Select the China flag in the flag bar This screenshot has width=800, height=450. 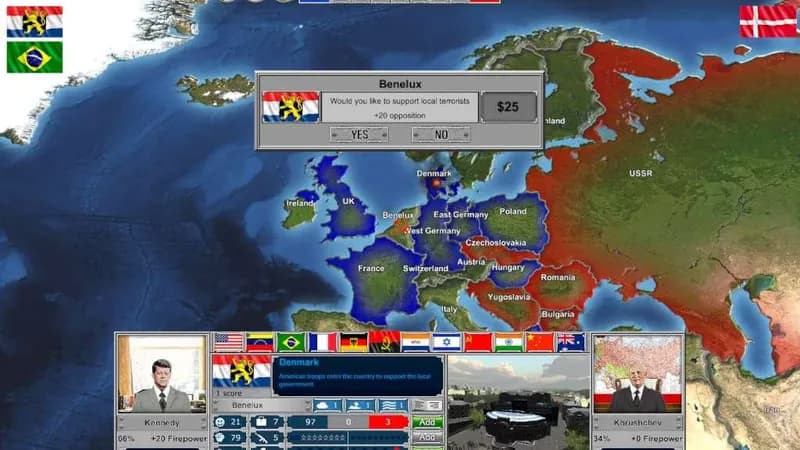540,342
